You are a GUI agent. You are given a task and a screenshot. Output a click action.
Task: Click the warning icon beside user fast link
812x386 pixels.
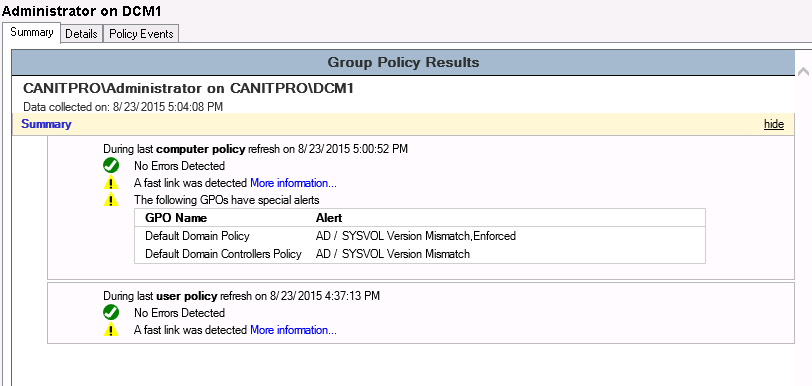111,330
